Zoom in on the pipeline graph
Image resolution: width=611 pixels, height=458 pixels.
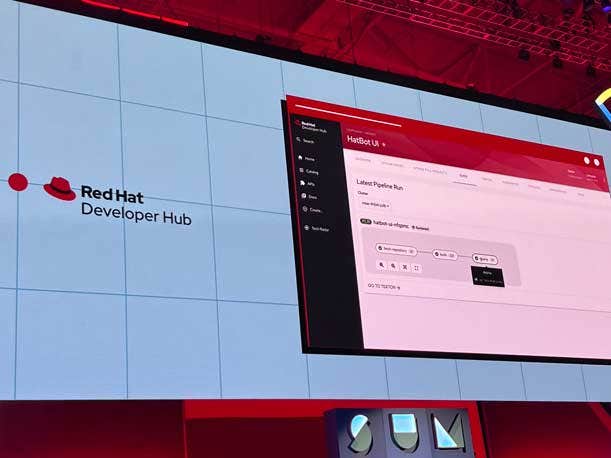point(381,266)
